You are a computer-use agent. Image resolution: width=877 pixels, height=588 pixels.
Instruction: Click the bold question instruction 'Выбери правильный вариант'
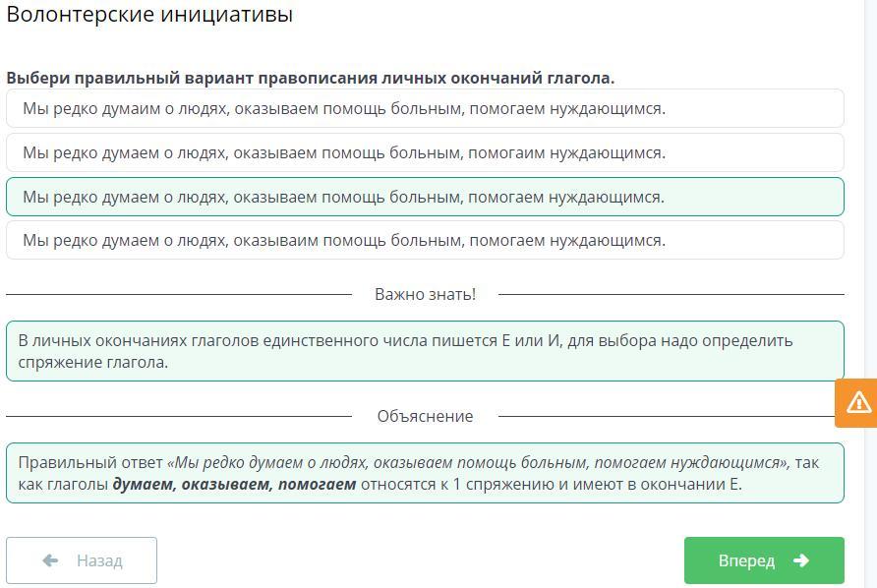coord(310,78)
